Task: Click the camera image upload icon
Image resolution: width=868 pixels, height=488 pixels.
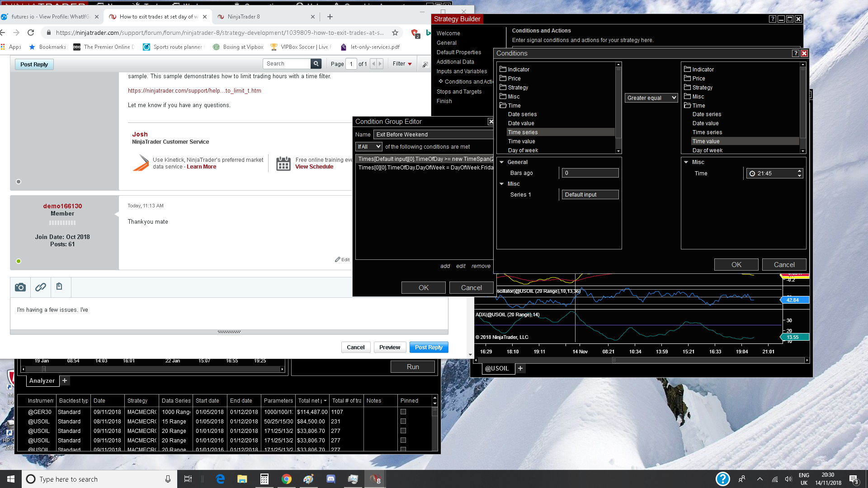Action: (x=20, y=287)
